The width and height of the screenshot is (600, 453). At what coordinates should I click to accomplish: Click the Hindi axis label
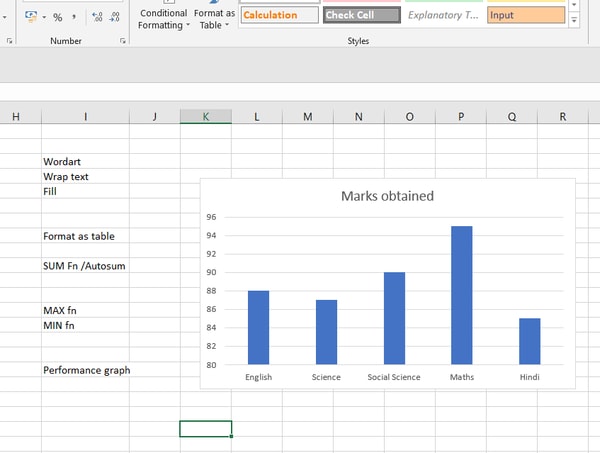pos(530,377)
